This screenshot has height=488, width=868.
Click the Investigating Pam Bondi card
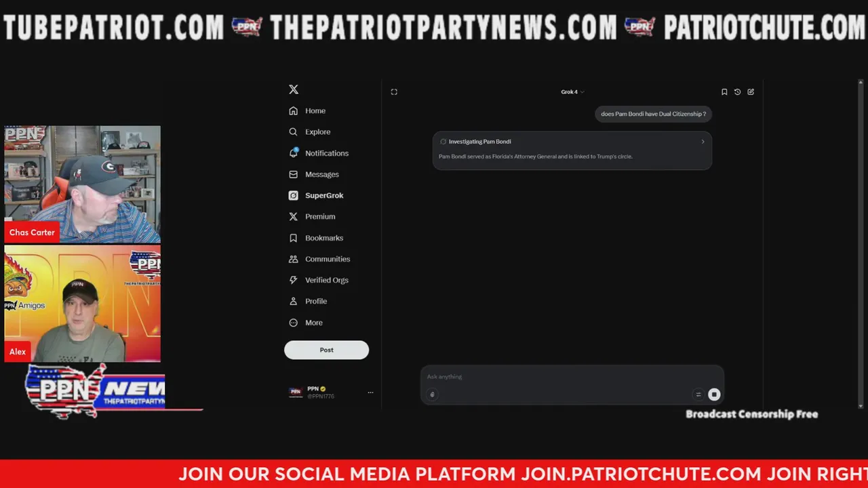(572, 150)
